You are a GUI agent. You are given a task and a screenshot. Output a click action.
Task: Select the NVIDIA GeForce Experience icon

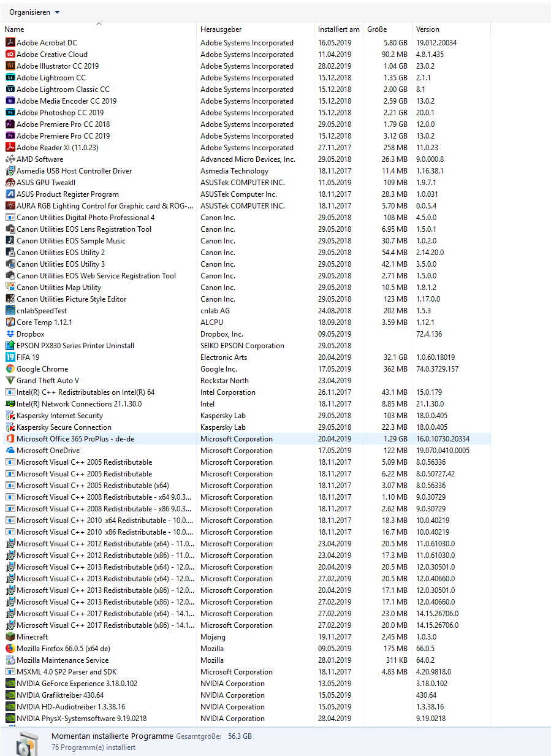tap(10, 684)
